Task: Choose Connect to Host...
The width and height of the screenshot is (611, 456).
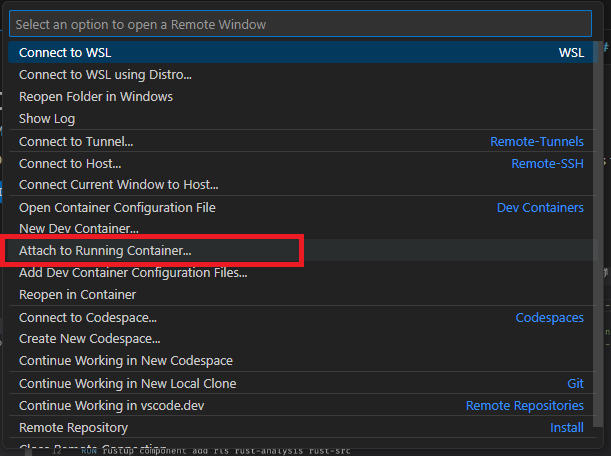Action: tap(303, 163)
